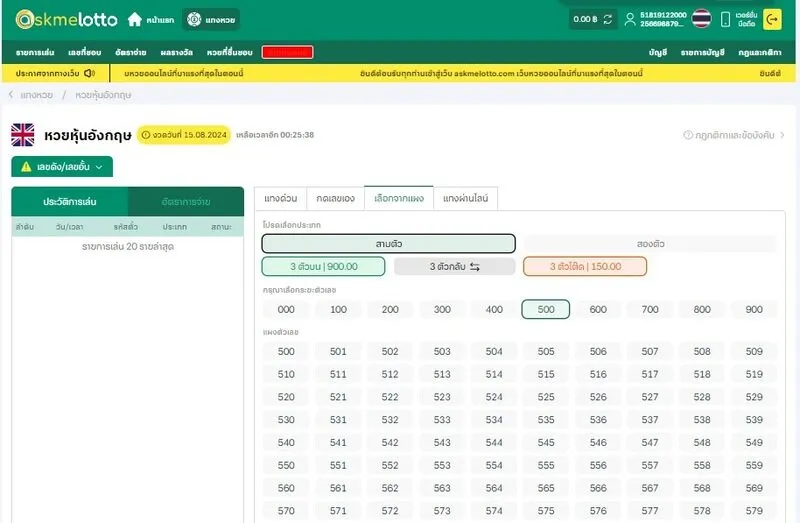Click the home icon labeled หน้าแรก
The image size is (800, 523).
(135, 19)
